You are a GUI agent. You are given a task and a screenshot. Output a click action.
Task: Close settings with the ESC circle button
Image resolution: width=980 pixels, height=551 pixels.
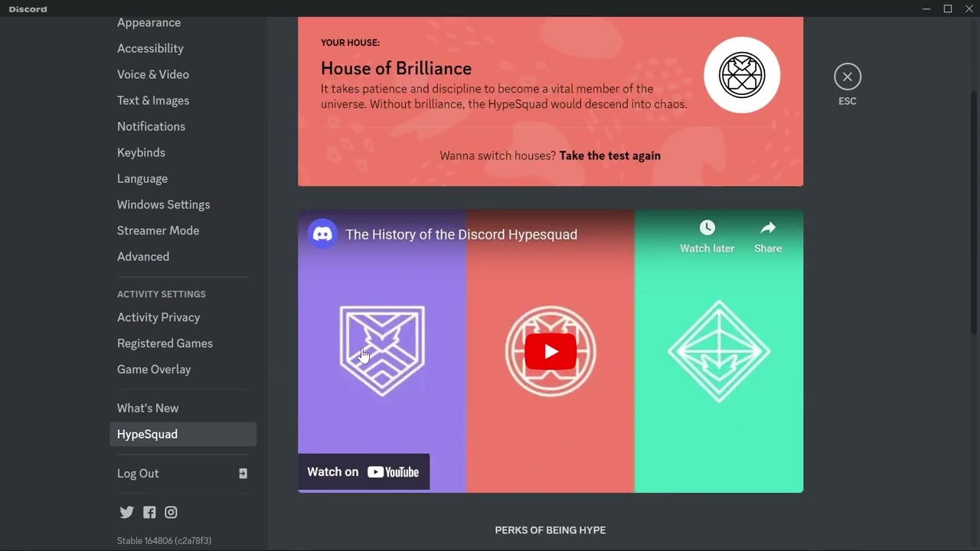point(848,77)
